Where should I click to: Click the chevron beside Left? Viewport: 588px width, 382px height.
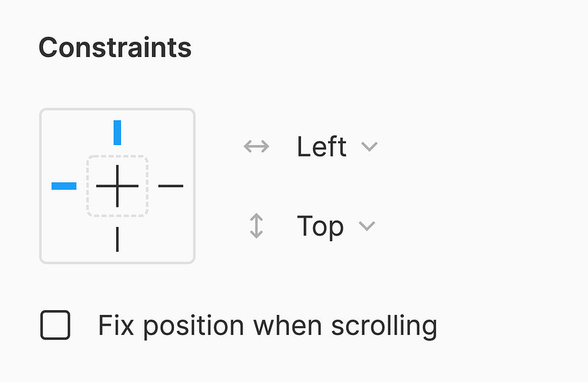point(369,146)
